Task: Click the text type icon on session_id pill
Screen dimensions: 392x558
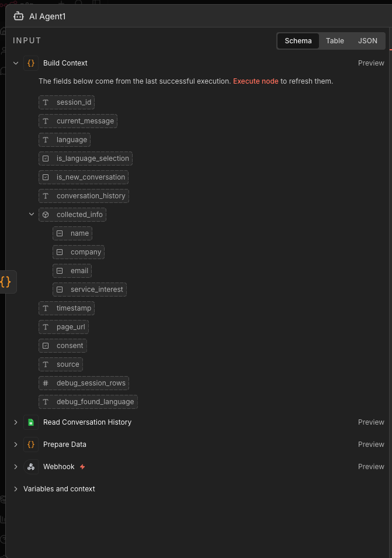Action: 46,102
